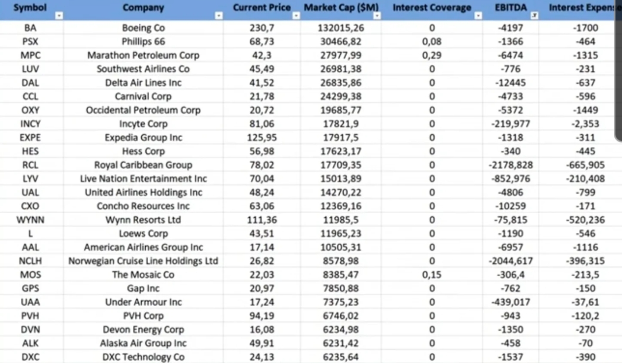Click Phillips 66 interest coverage 0,08
622x364 pixels.
point(431,42)
